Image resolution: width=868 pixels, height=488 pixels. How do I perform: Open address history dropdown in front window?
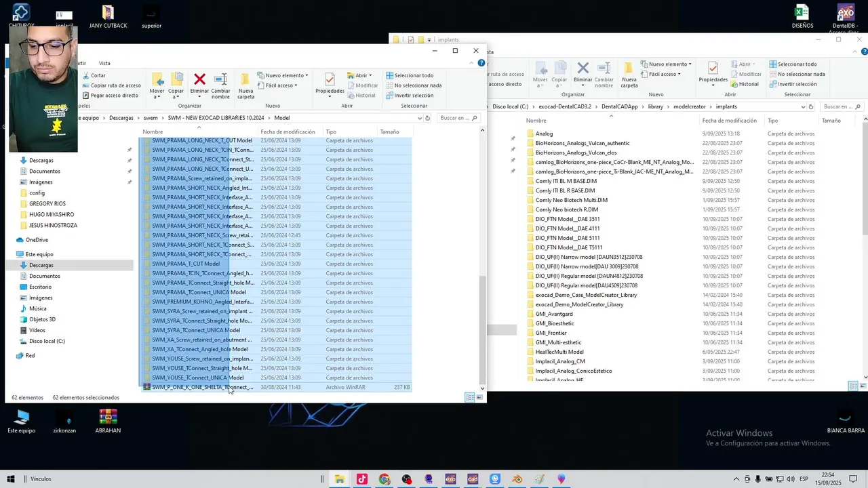pos(420,118)
